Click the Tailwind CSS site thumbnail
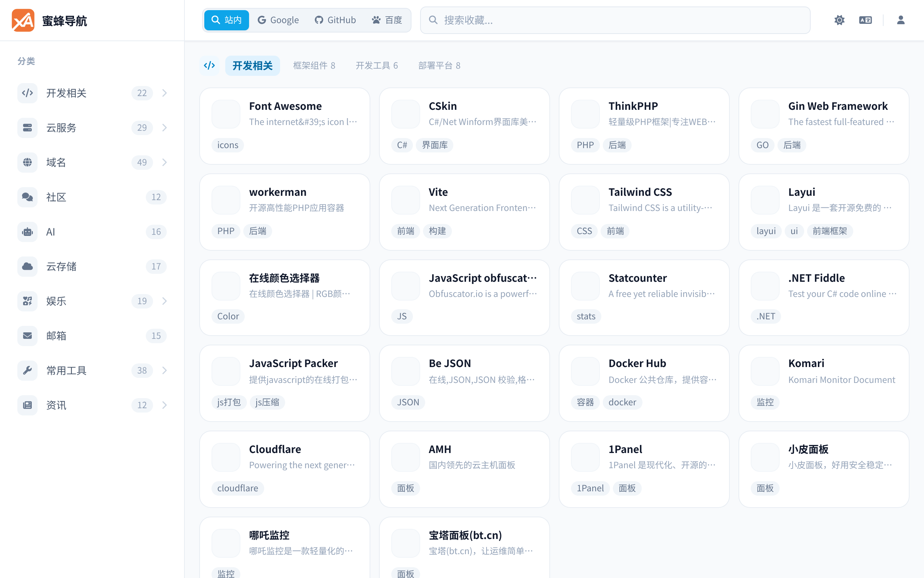 pos(585,200)
